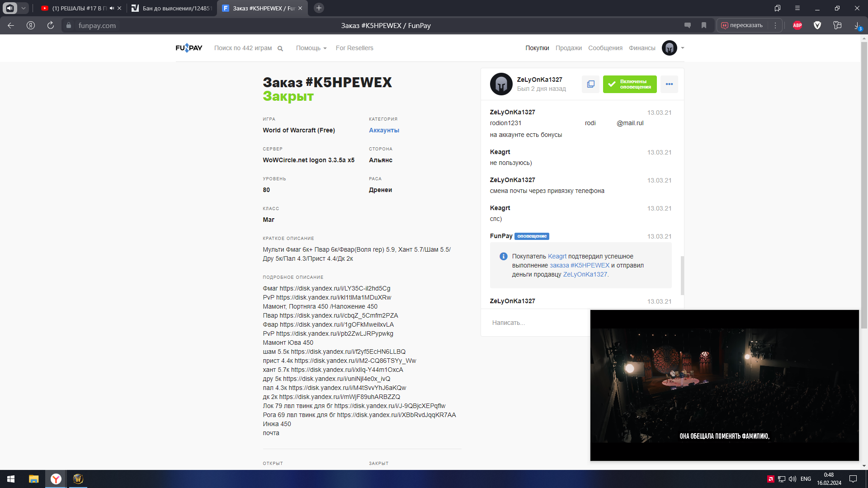Open the For Resellers link
This screenshot has width=868, height=488.
pyautogui.click(x=354, y=48)
